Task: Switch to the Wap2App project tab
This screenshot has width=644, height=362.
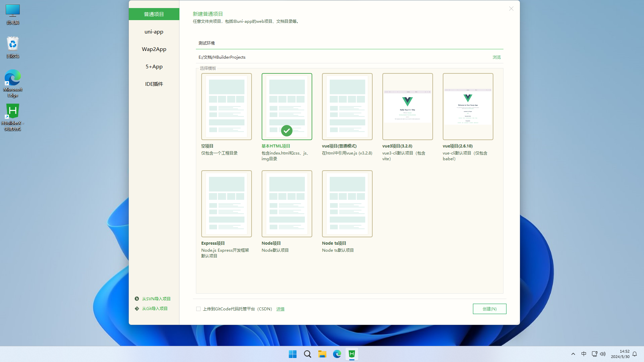Action: [x=154, y=49]
